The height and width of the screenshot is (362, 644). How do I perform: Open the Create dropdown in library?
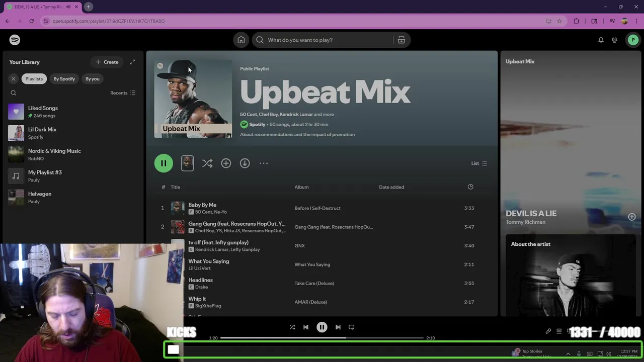coord(107,62)
